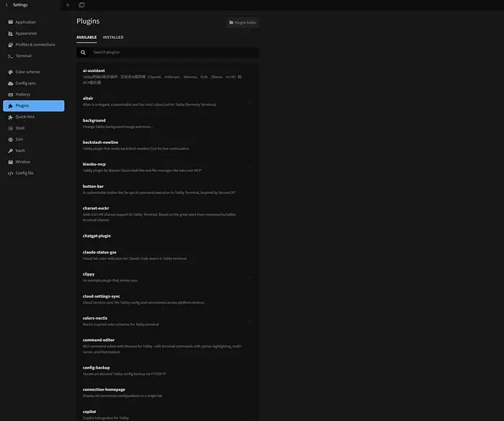Select the altair plugin name

click(x=88, y=99)
